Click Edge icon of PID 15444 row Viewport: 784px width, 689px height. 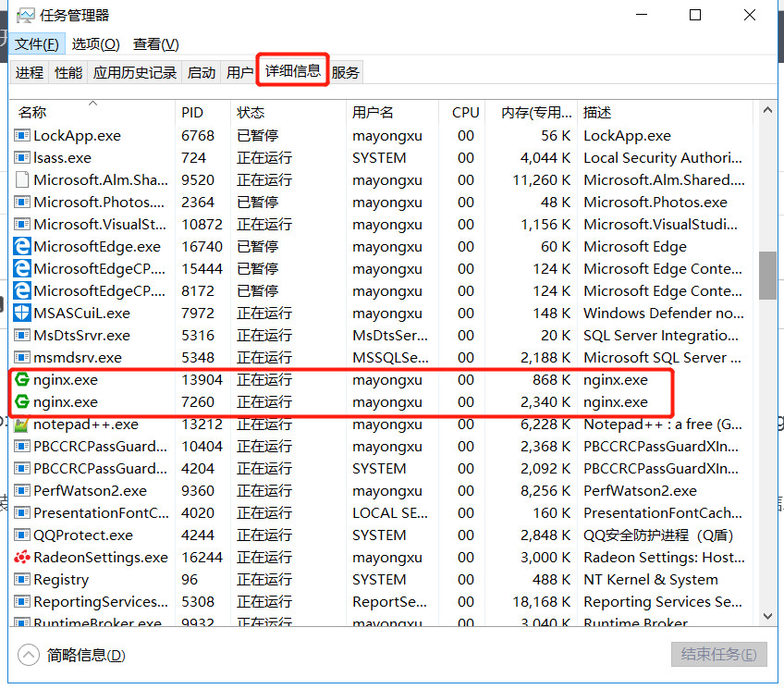pyautogui.click(x=21, y=268)
